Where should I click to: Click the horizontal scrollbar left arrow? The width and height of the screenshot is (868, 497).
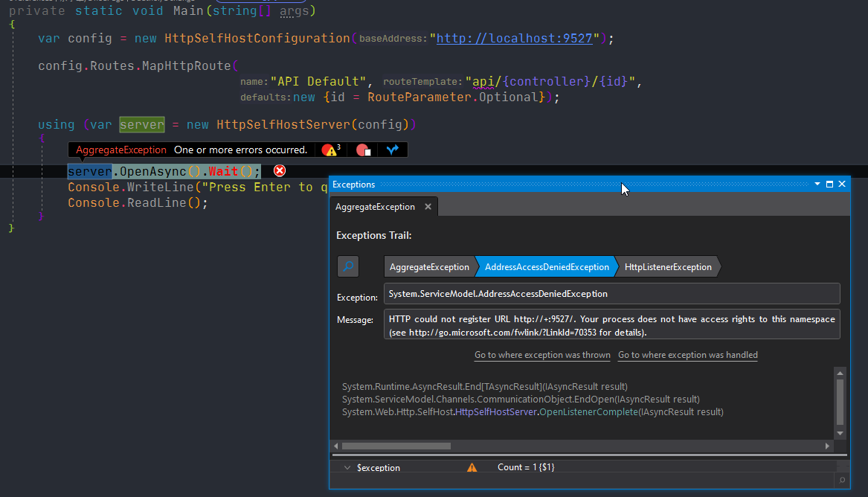(335, 446)
